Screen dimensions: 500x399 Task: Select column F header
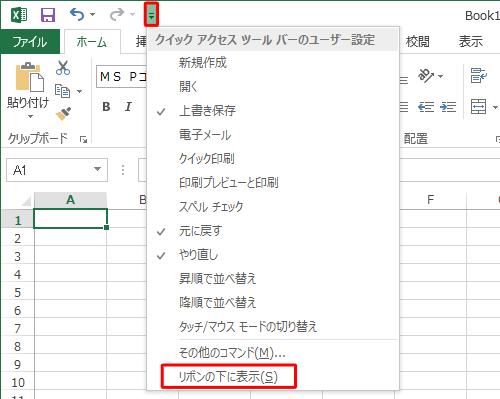(x=430, y=200)
